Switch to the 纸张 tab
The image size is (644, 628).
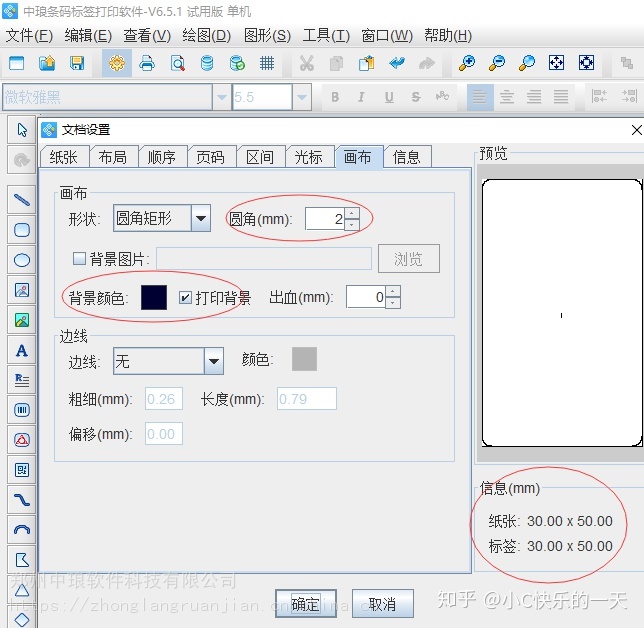64,157
